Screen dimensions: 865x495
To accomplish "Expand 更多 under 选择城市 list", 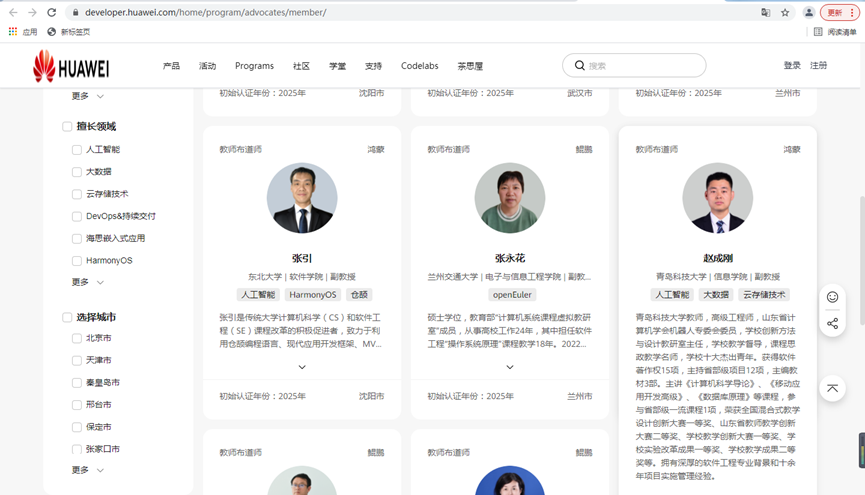I will click(x=87, y=470).
